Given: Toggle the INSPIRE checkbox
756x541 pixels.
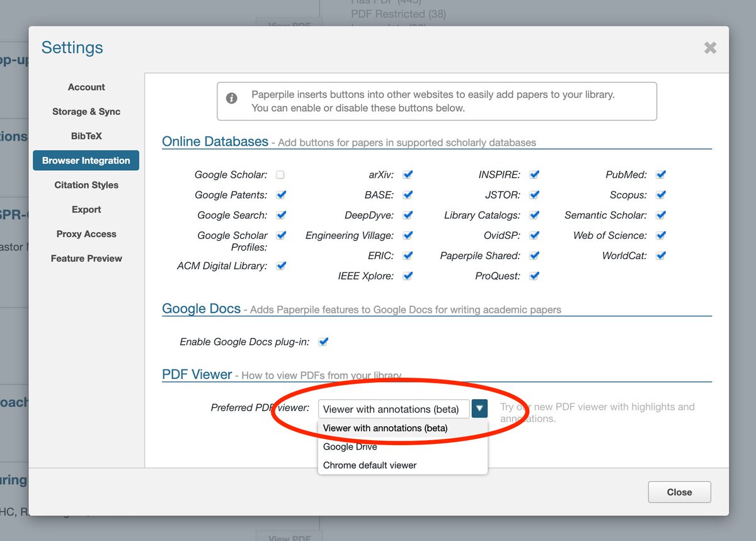Looking at the screenshot, I should click(535, 175).
